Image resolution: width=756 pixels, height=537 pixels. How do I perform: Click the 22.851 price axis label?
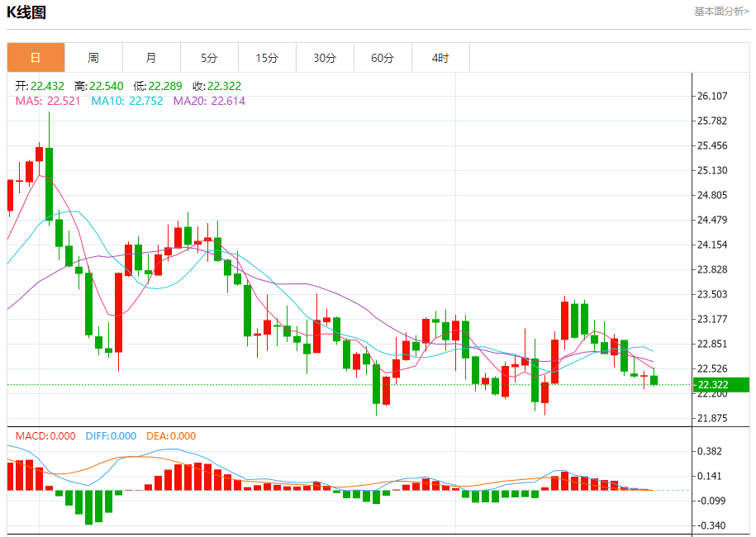tap(712, 344)
